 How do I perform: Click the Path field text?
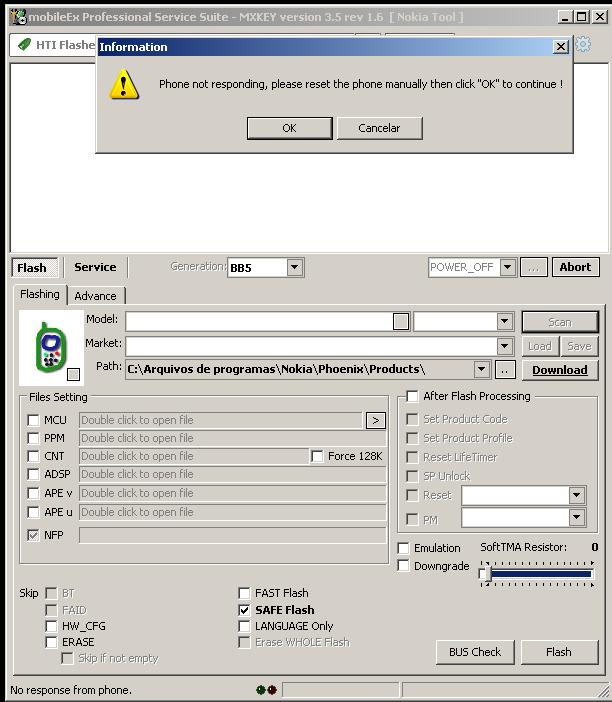coord(276,369)
